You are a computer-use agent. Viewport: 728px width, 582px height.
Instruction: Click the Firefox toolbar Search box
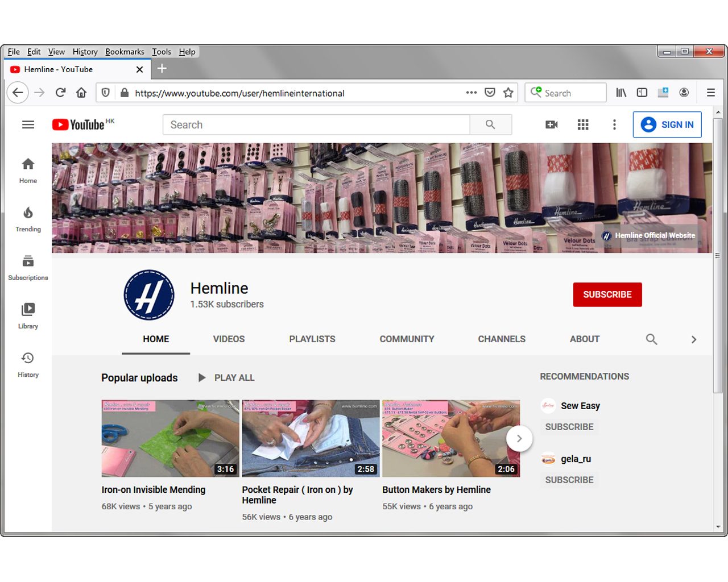[x=565, y=93]
